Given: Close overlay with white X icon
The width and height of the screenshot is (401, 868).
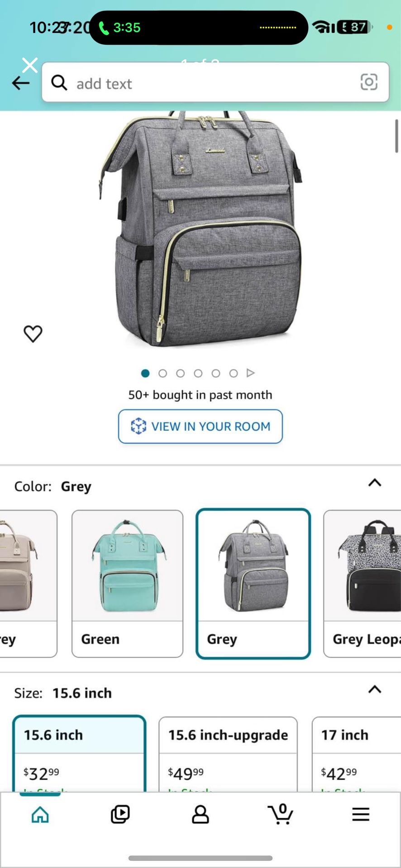Looking at the screenshot, I should pos(30,65).
